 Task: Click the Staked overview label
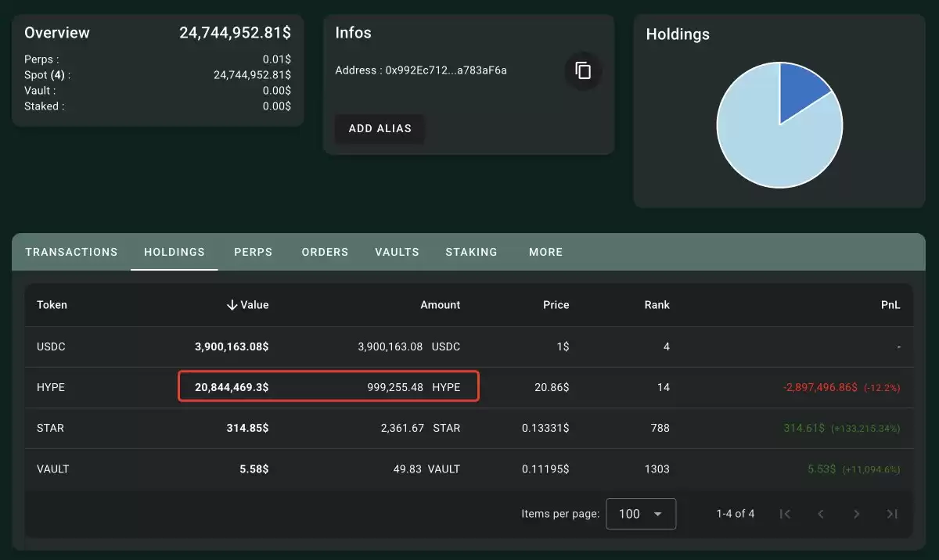coord(45,106)
